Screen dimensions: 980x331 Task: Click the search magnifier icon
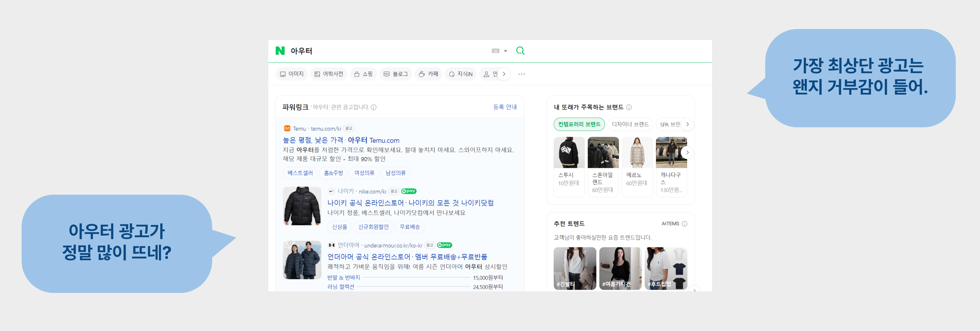click(520, 51)
